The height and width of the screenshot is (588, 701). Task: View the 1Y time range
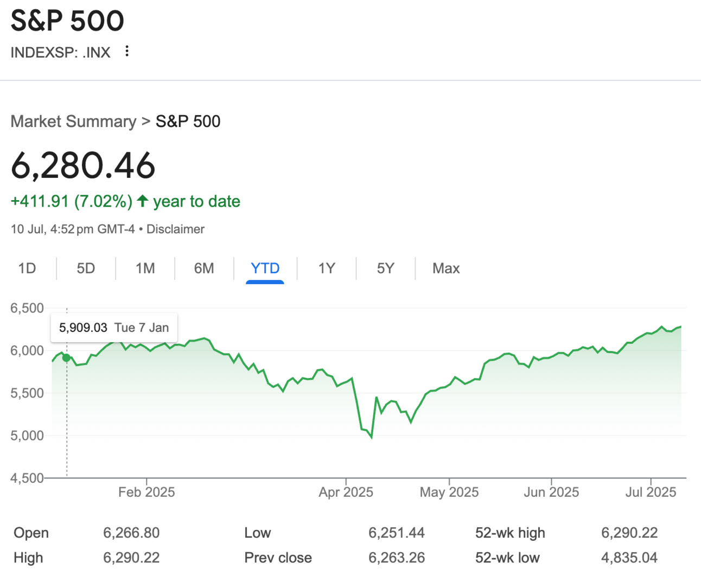coord(327,269)
